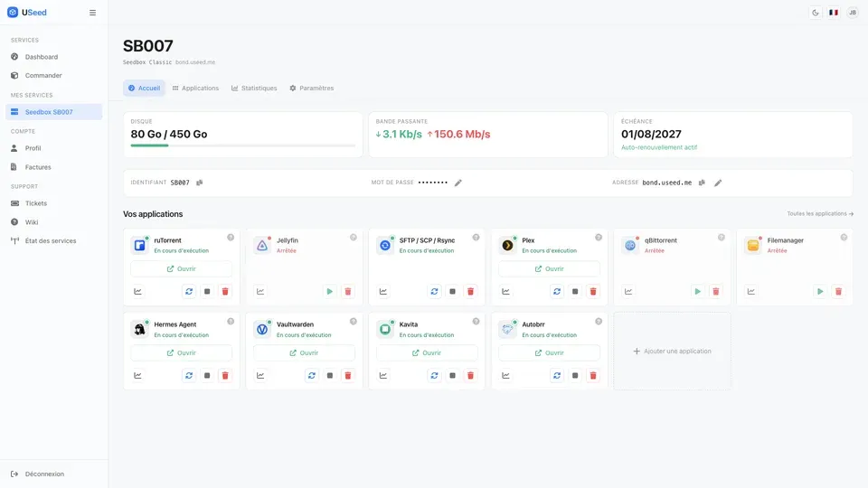Edit the password with pencil icon
Viewport: 868px width, 488px height.
pyautogui.click(x=458, y=183)
